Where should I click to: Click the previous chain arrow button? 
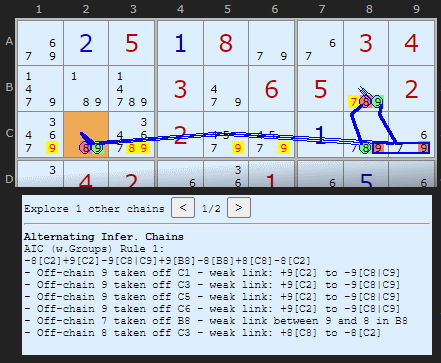183,208
